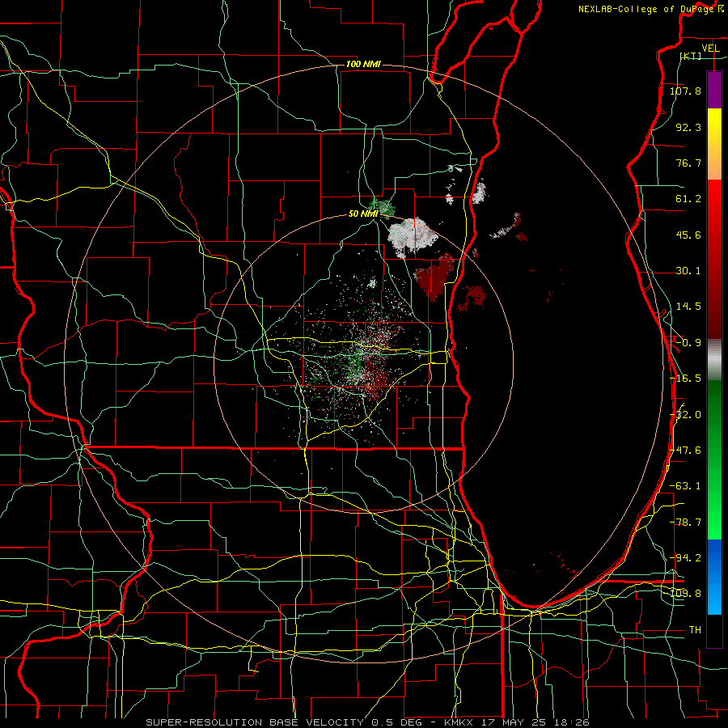Pick the purple band of the color bar

[x=714, y=90]
